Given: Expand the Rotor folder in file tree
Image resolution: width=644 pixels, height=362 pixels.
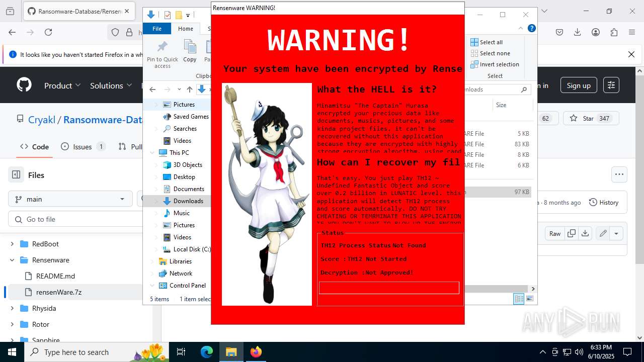Looking at the screenshot, I should coord(12,324).
